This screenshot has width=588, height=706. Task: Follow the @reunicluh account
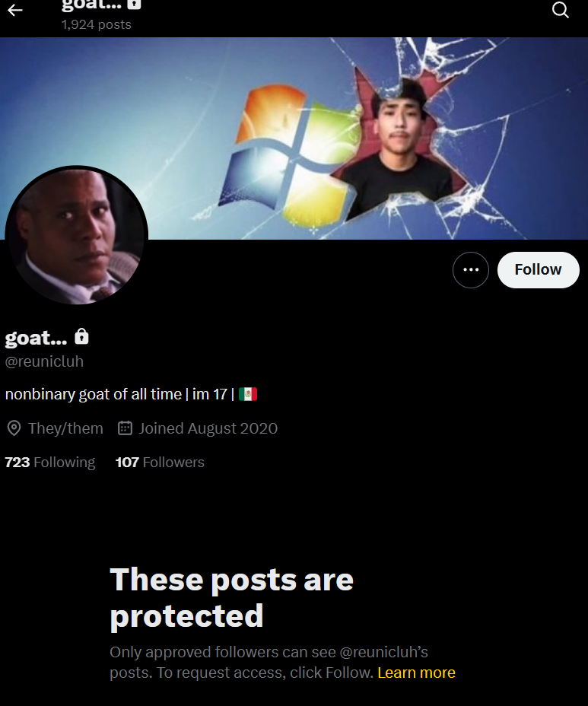click(x=538, y=270)
